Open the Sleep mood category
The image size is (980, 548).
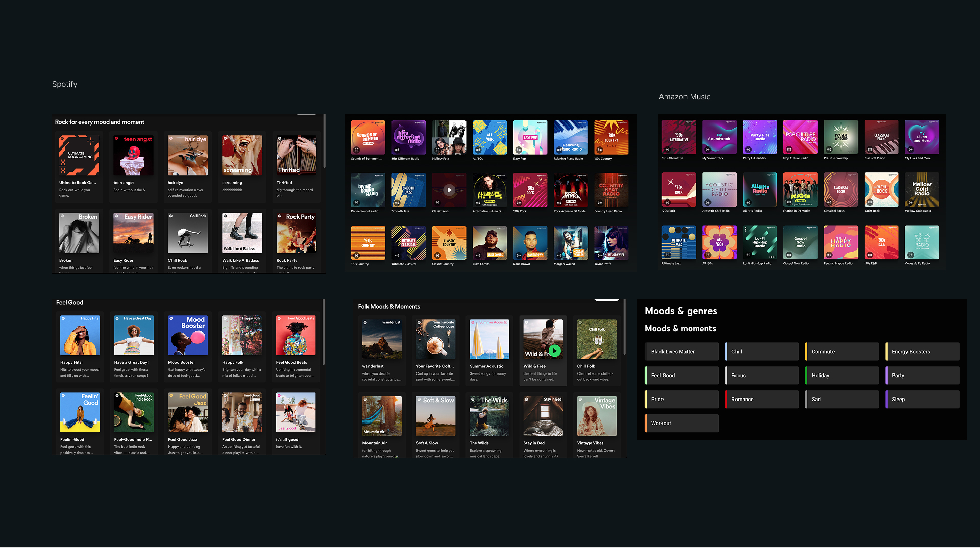922,400
